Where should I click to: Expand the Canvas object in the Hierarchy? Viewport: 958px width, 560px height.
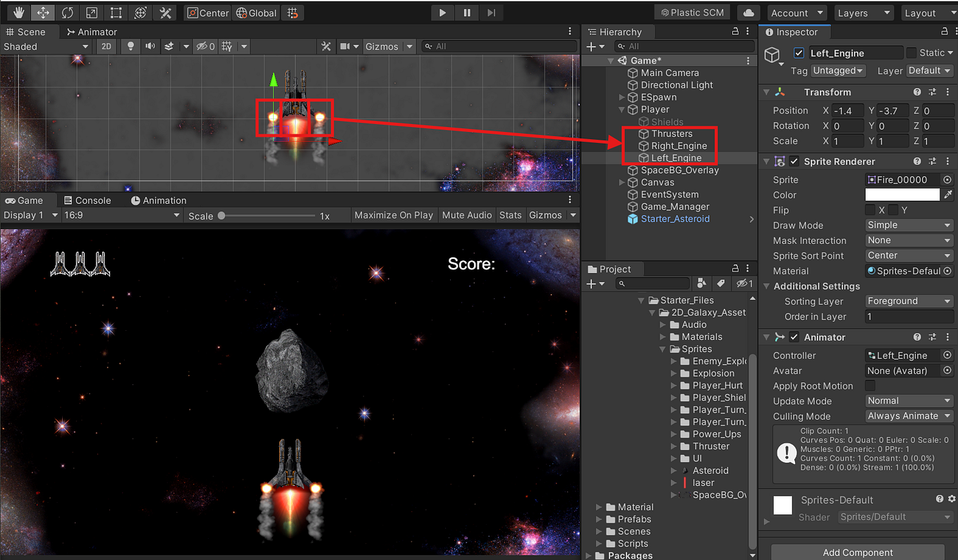click(x=622, y=182)
